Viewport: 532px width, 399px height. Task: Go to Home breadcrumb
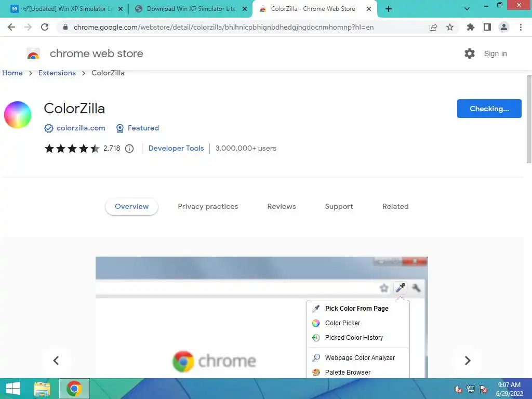point(12,73)
